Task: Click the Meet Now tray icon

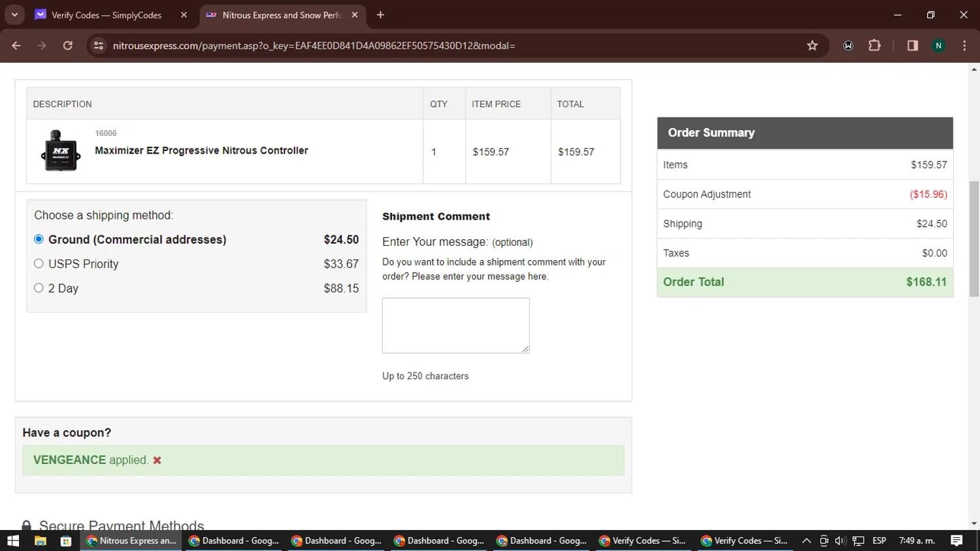Action: point(824,541)
